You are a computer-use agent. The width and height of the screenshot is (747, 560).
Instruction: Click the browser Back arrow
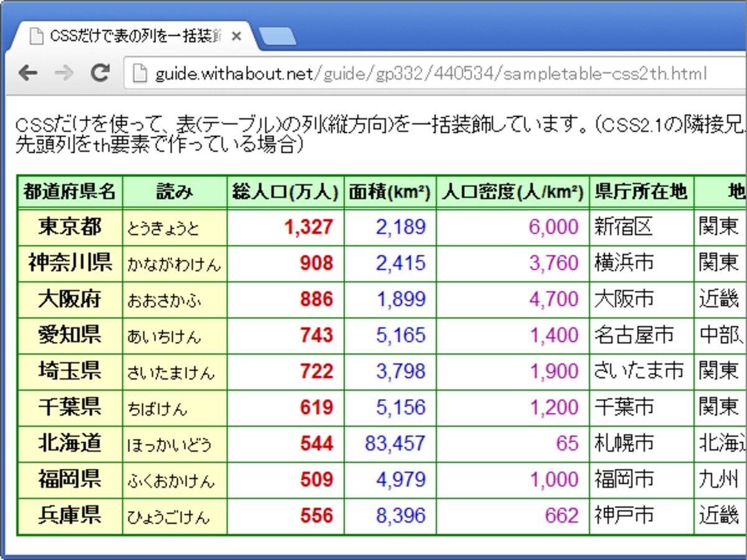pos(28,74)
